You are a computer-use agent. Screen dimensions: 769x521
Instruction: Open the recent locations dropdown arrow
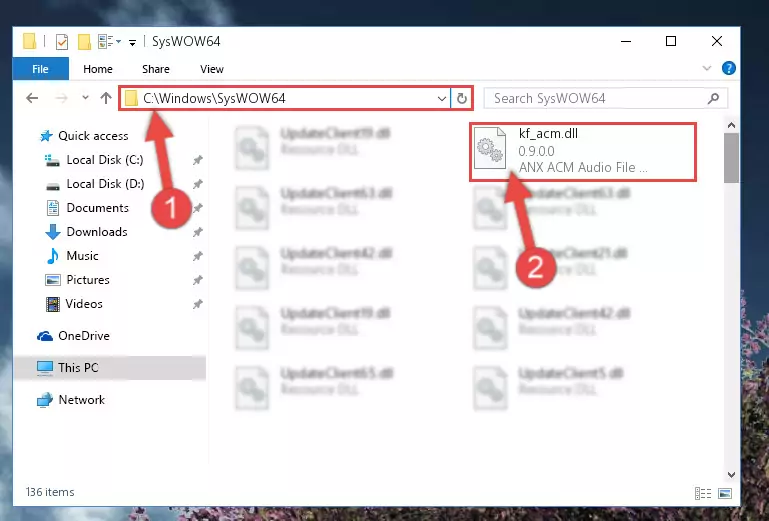[x=85, y=98]
